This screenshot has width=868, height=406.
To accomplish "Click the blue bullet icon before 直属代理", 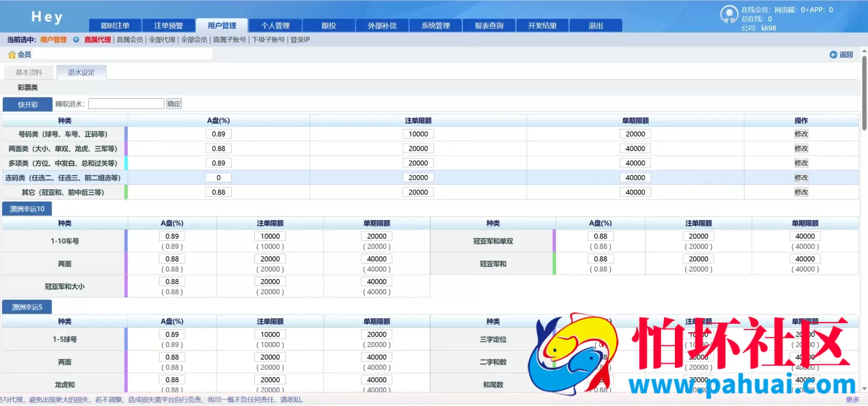I will (x=76, y=40).
